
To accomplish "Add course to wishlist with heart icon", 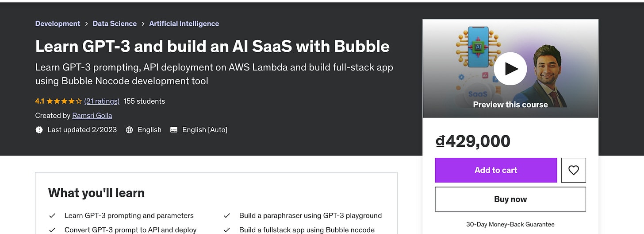I will tap(573, 170).
